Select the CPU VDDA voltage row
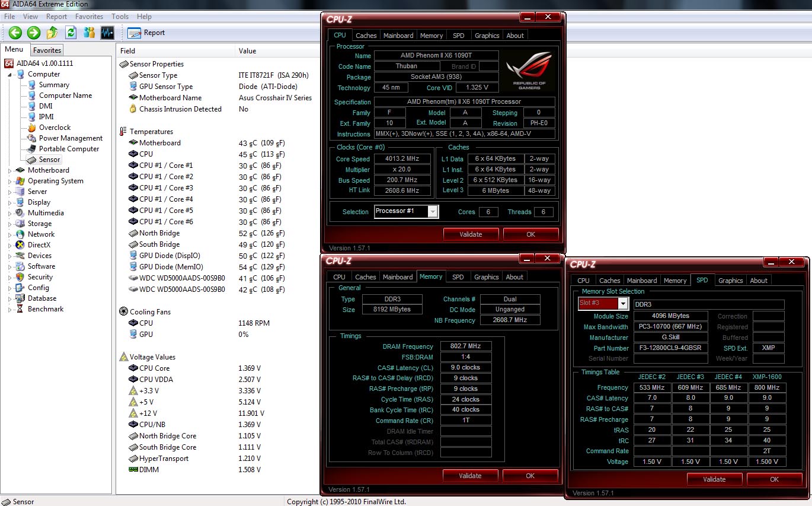 click(x=218, y=380)
